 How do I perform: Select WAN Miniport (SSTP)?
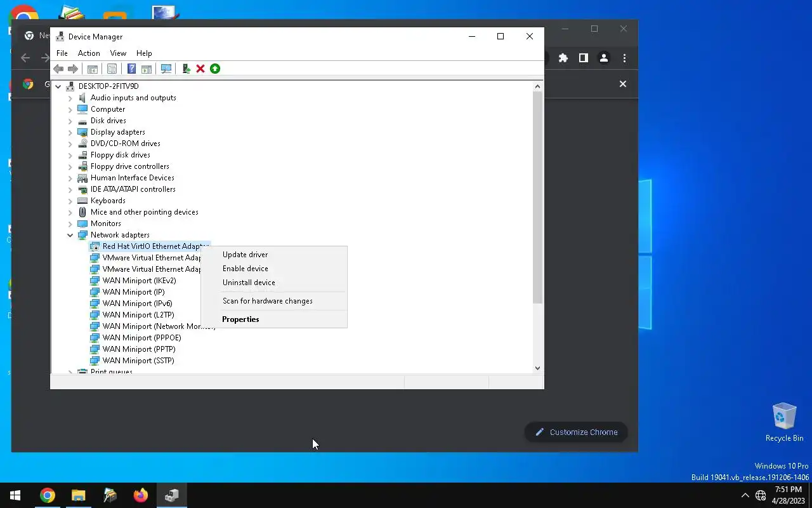pos(138,361)
